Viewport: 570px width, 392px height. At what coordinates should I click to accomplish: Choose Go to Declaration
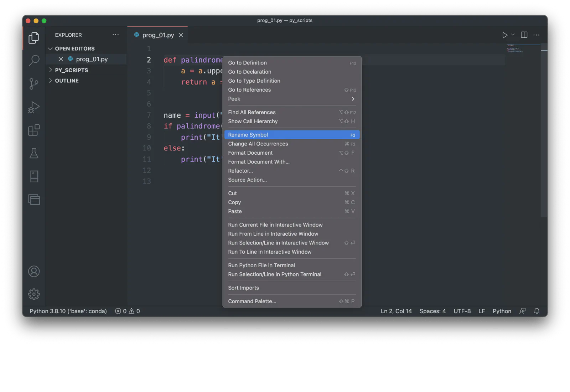click(x=292, y=72)
